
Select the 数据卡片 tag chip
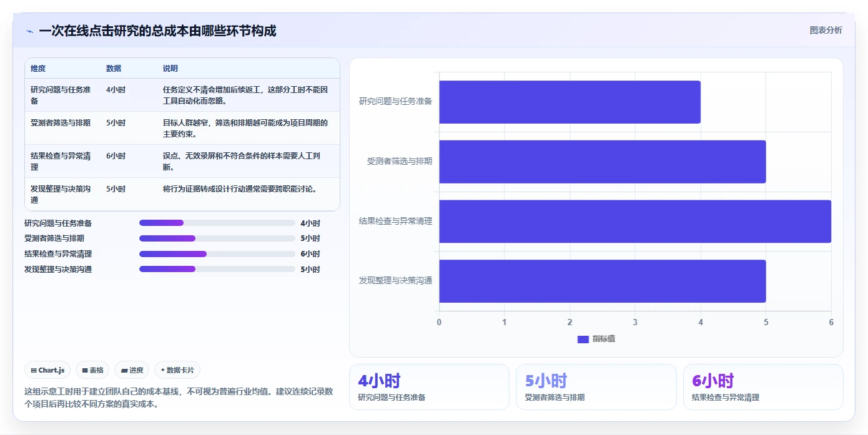177,370
